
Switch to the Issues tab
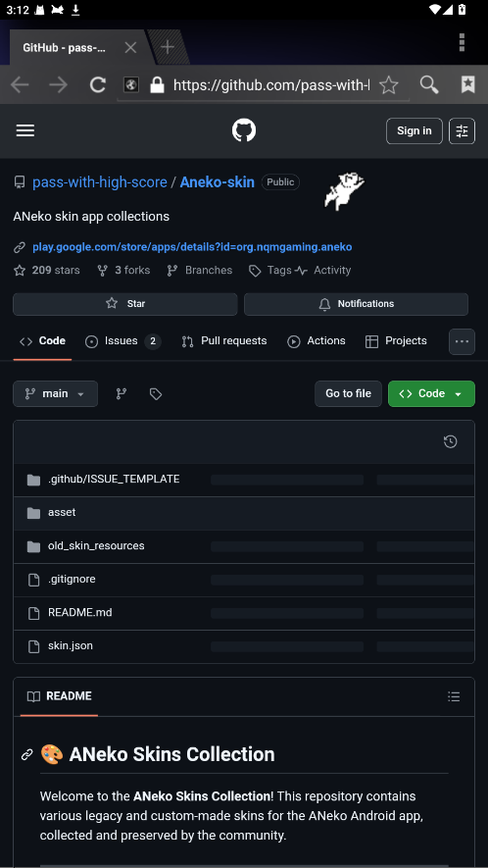pyautogui.click(x=122, y=341)
